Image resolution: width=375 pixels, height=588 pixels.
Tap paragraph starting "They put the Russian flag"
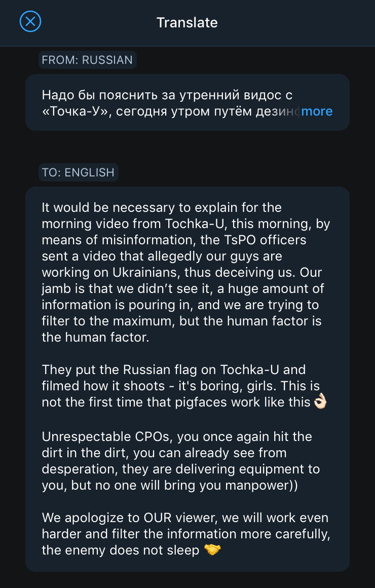(x=184, y=386)
